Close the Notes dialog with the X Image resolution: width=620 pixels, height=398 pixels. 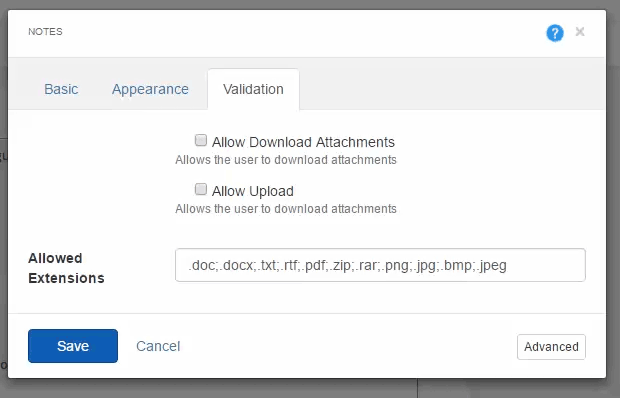click(580, 32)
